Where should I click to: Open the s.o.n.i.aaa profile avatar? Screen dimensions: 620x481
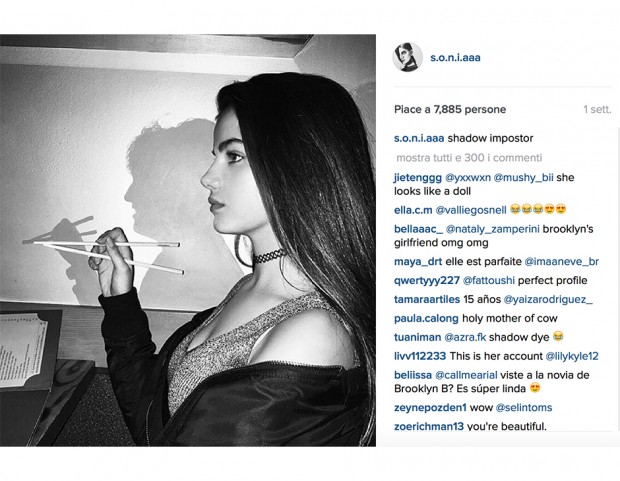pos(408,57)
